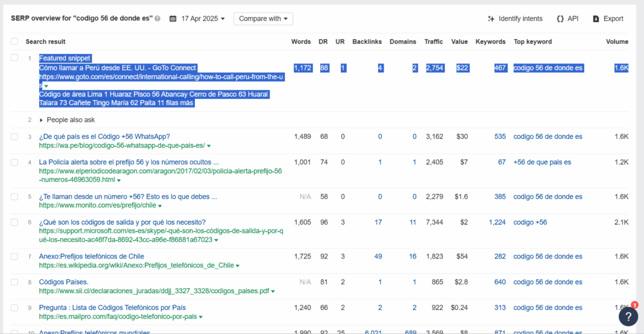Click the Export button label

point(613,19)
